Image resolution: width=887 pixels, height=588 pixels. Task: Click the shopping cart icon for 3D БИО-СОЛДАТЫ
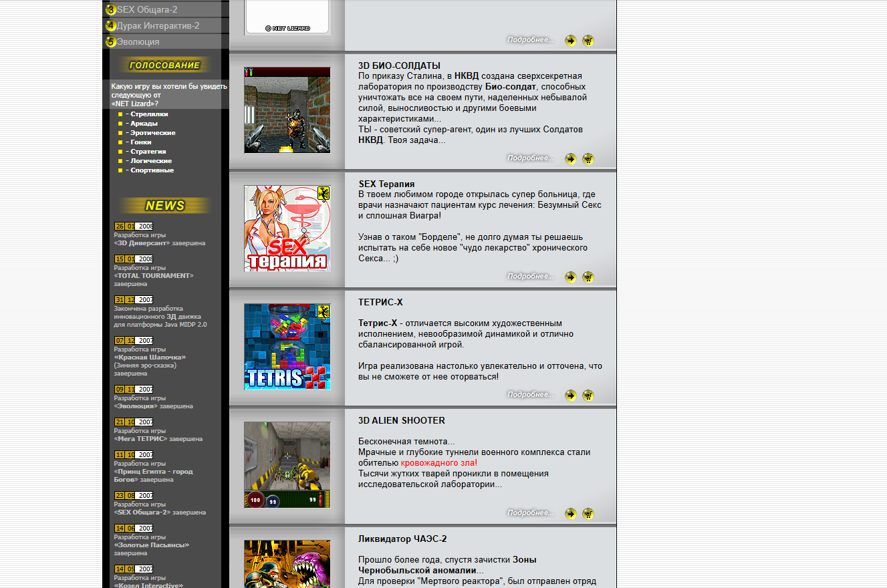click(588, 158)
